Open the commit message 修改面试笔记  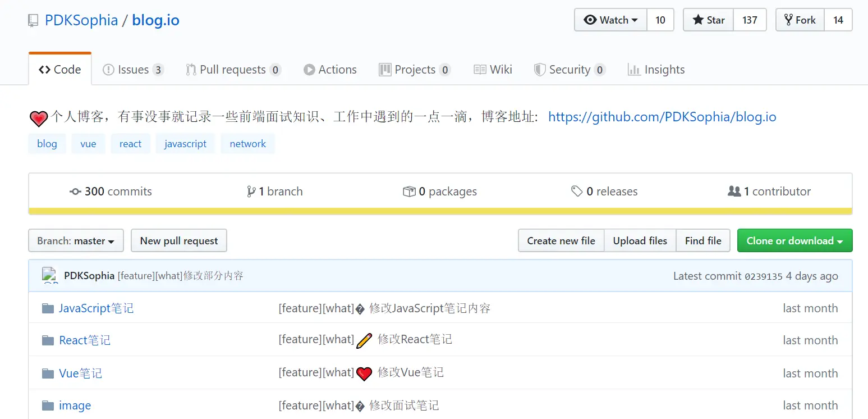(x=359, y=406)
